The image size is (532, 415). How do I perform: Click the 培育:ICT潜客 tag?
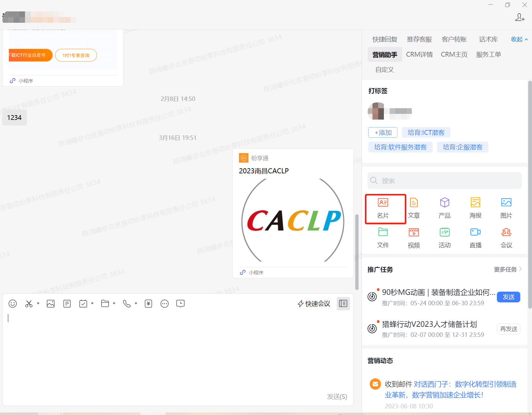426,133
